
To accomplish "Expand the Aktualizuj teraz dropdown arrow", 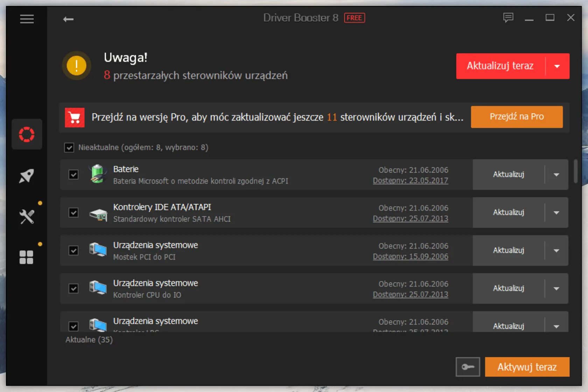I will pos(557,66).
